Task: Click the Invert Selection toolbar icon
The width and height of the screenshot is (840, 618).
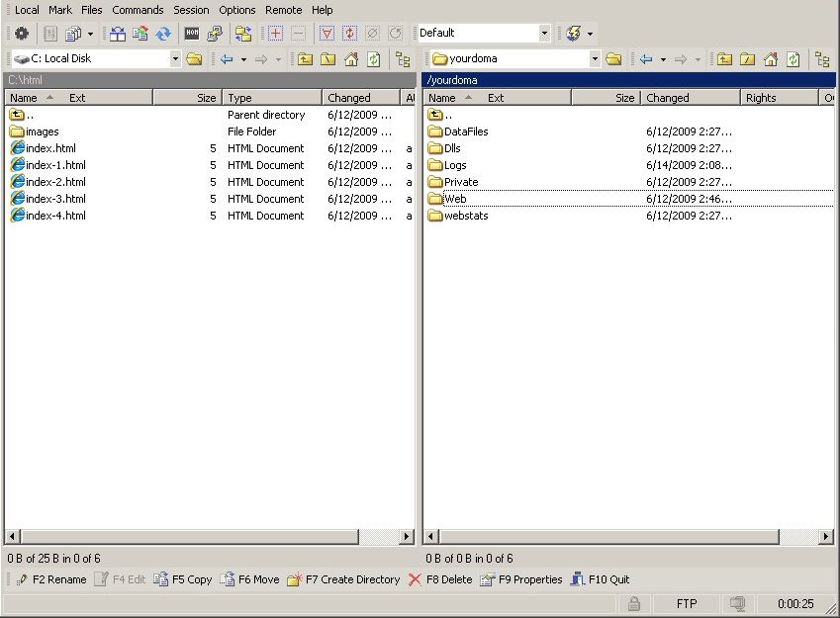Action: (x=349, y=34)
